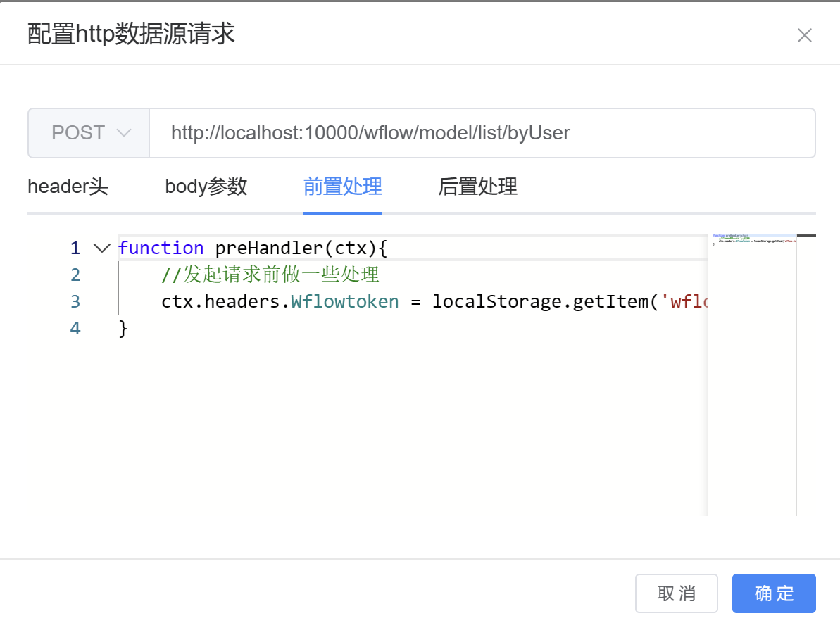Click the Wflowtoken property in the code
This screenshot has width=840, height=623.
coord(345,301)
